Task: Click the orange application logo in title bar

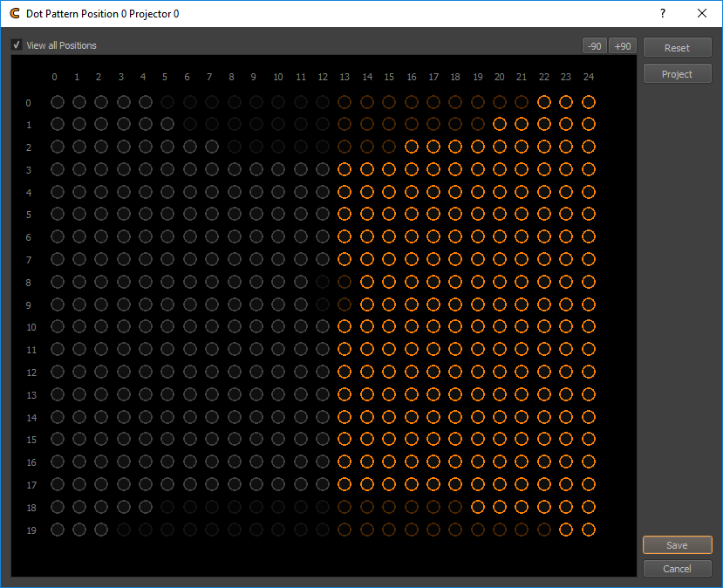Action: 15,14
